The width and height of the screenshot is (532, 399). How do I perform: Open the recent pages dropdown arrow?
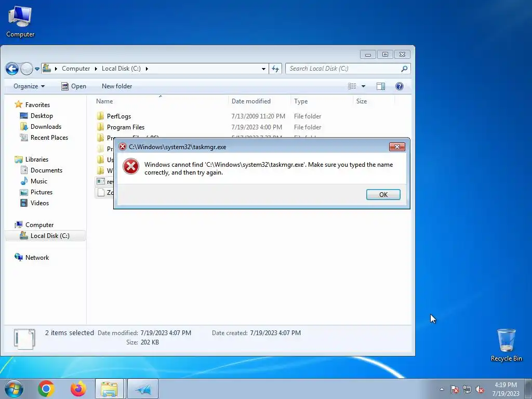click(x=37, y=69)
